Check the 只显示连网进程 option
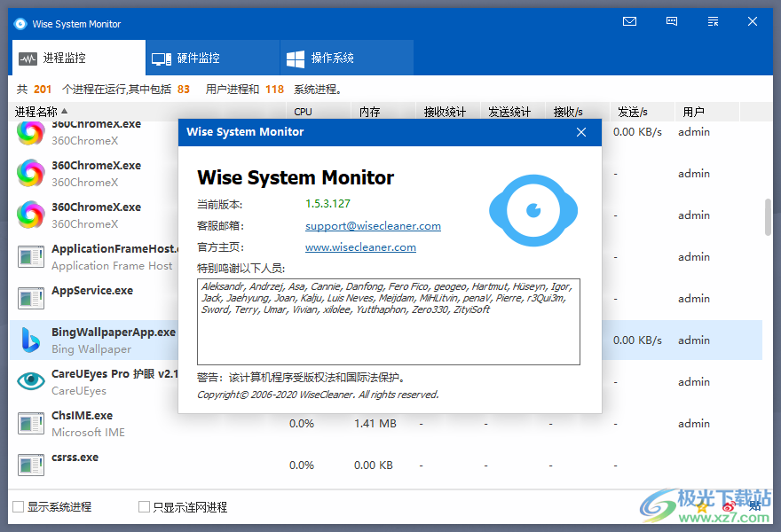The image size is (781, 532). tap(144, 506)
